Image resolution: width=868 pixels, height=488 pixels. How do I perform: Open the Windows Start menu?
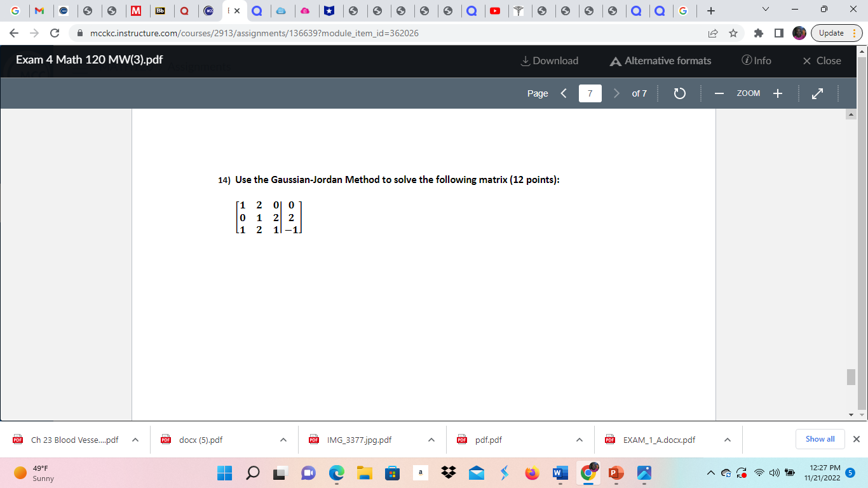coord(226,473)
